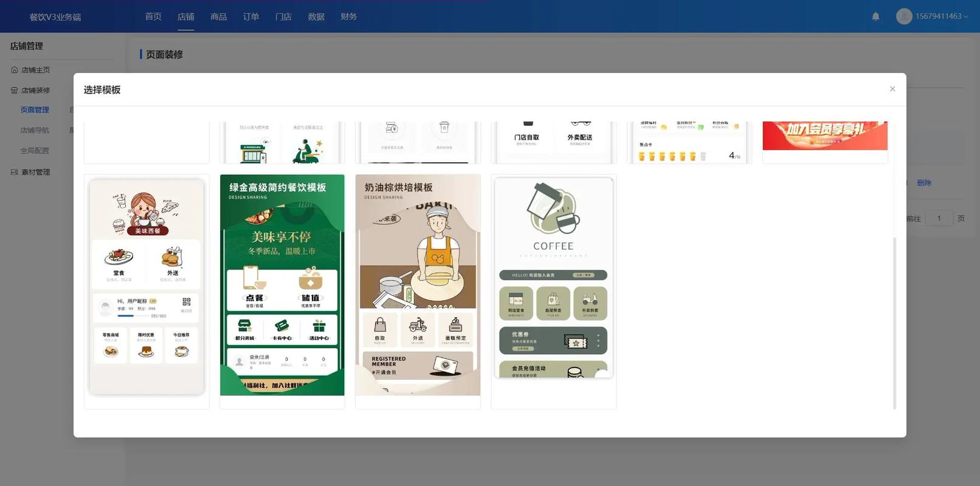Pick the green scooter delivery template
This screenshot has height=486, width=980.
[282, 142]
